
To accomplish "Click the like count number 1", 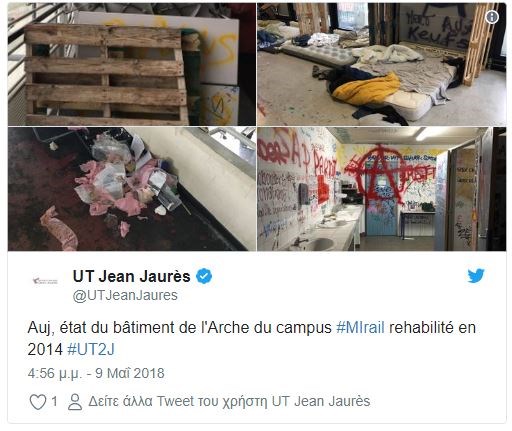I will pos(54,401).
